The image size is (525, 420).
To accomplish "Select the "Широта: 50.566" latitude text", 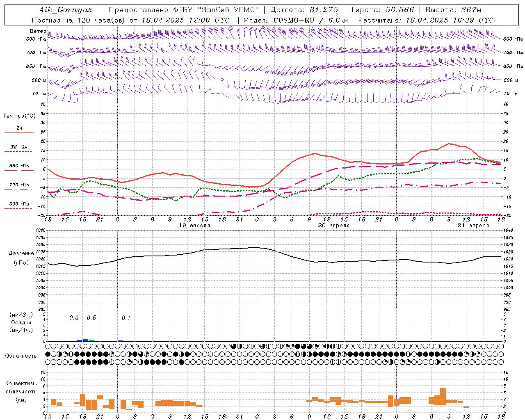I will [382, 10].
